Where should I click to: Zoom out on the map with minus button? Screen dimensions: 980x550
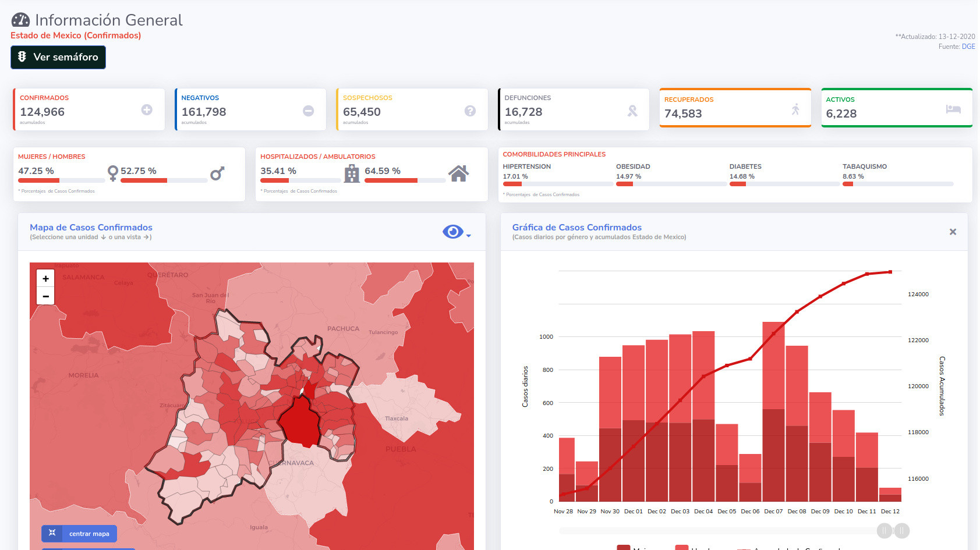click(45, 296)
